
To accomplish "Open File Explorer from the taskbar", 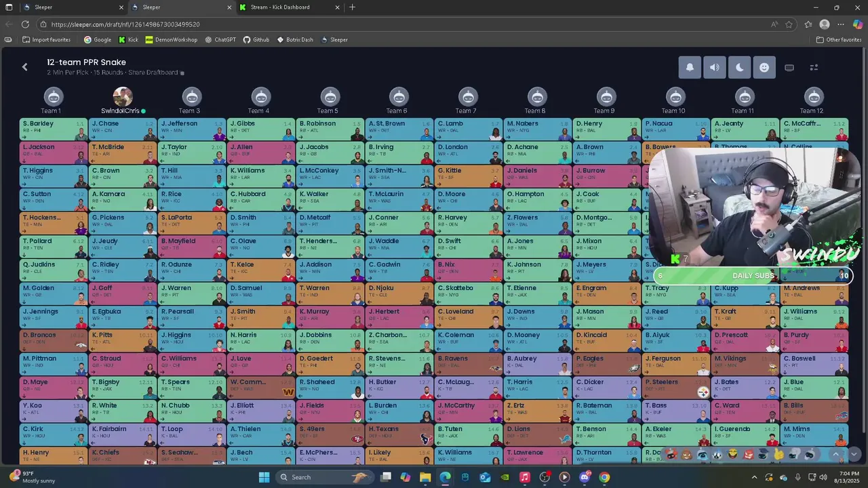I will tap(425, 477).
